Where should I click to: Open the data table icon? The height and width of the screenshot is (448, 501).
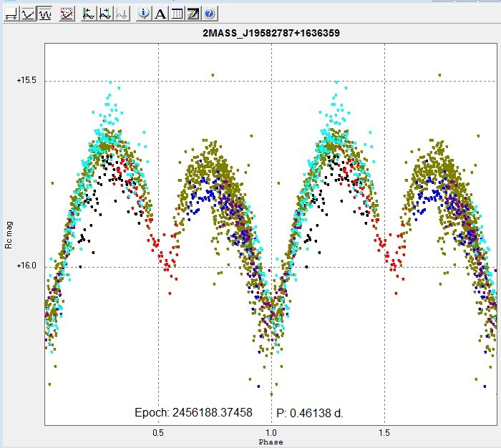[x=177, y=14]
